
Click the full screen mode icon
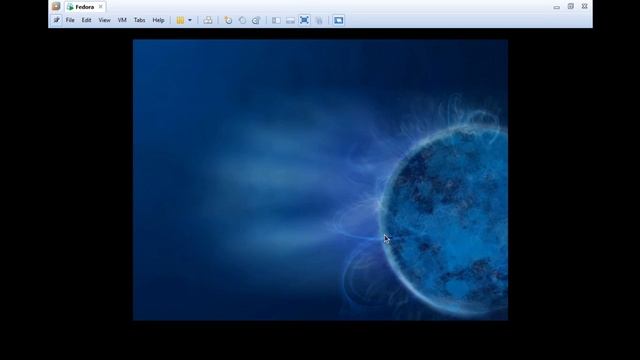[x=304, y=20]
